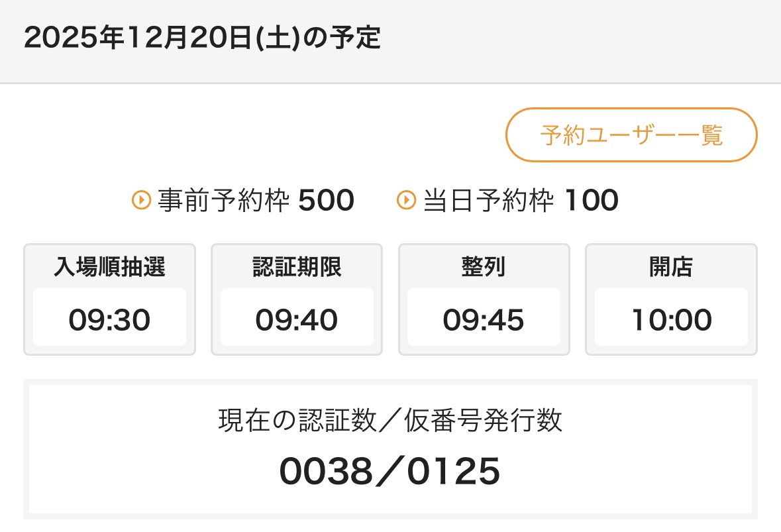Click the 09:30 lottery time
781x532 pixels.
click(x=109, y=321)
